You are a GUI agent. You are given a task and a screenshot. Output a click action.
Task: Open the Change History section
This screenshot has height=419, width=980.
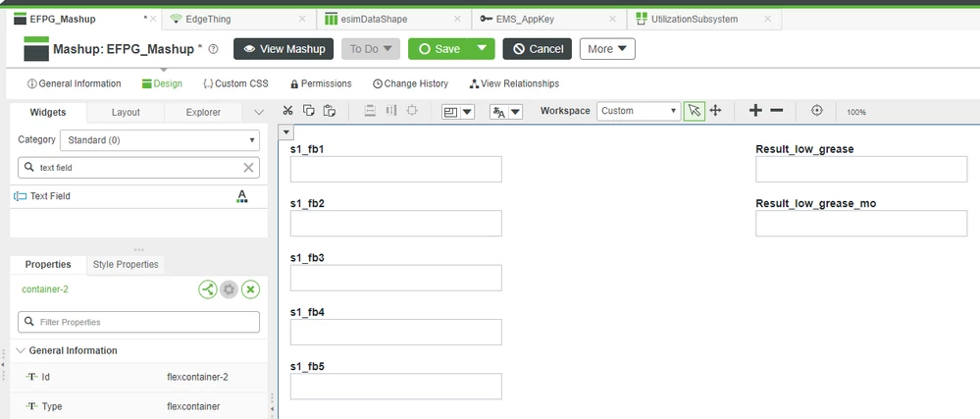click(411, 83)
